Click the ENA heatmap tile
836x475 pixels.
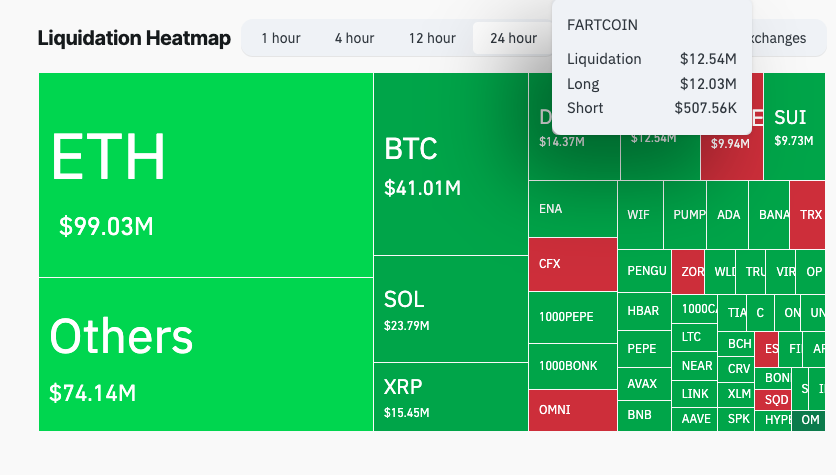click(x=572, y=209)
